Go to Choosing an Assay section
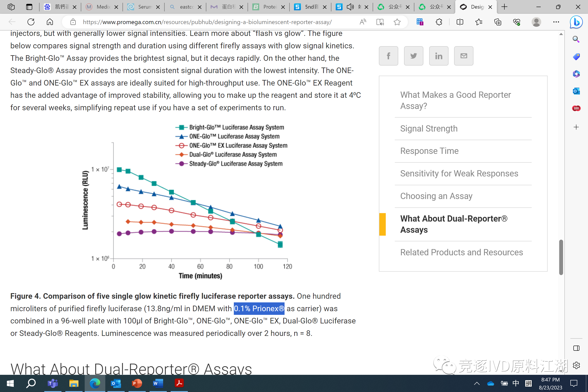The image size is (588, 392). 436,196
